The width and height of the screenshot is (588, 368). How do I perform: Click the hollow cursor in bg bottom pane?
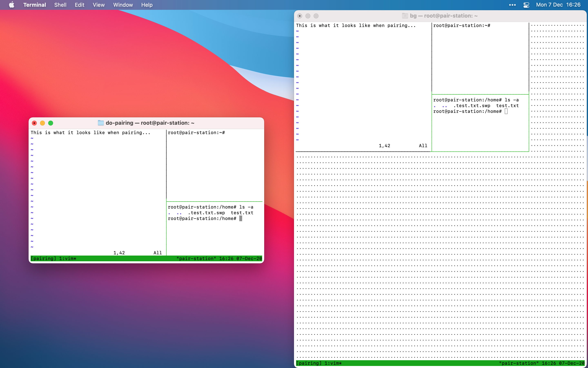pos(506,111)
